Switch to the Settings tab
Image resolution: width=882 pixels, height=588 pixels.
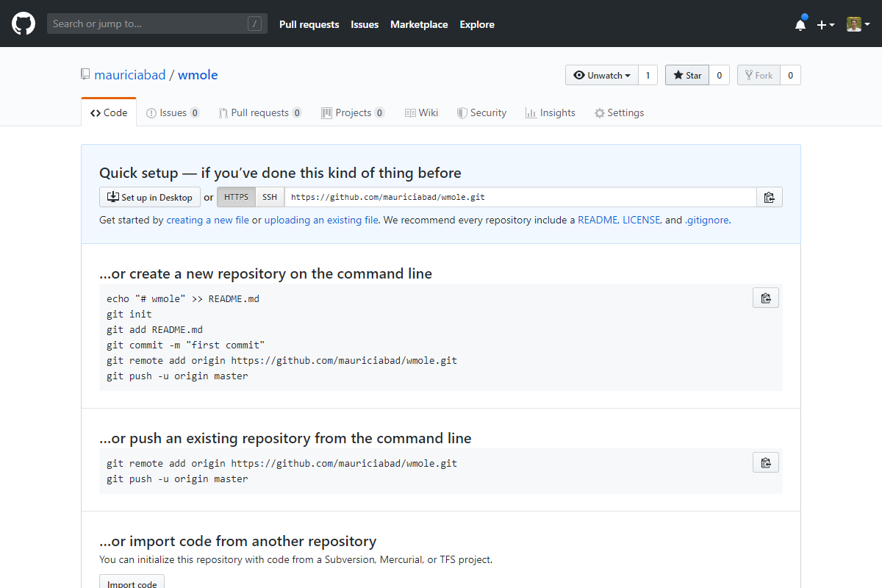click(619, 112)
